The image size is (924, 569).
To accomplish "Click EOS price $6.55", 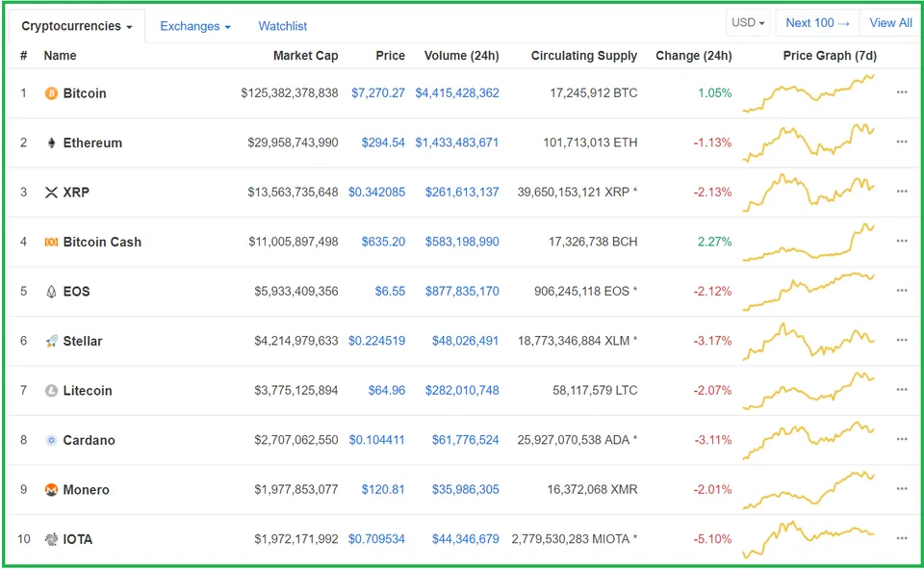I will point(390,291).
